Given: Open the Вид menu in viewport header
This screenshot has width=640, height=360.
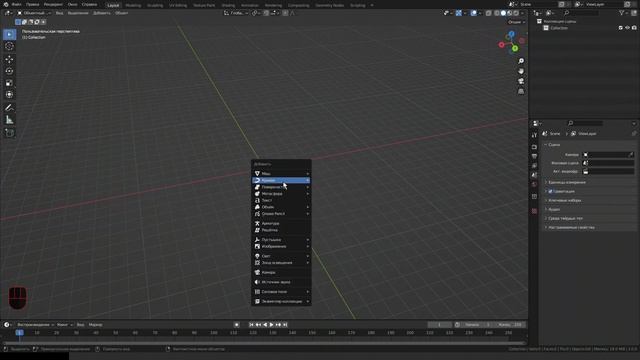Looking at the screenshot, I should (x=59, y=13).
